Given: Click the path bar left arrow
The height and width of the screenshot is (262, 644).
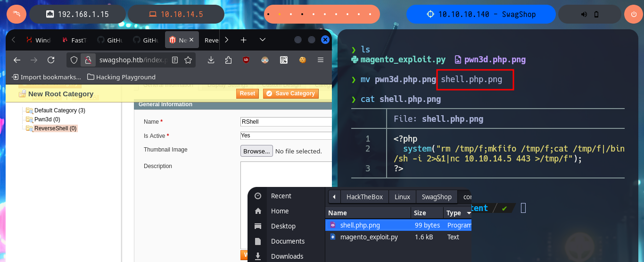Looking at the screenshot, I should pyautogui.click(x=334, y=197).
